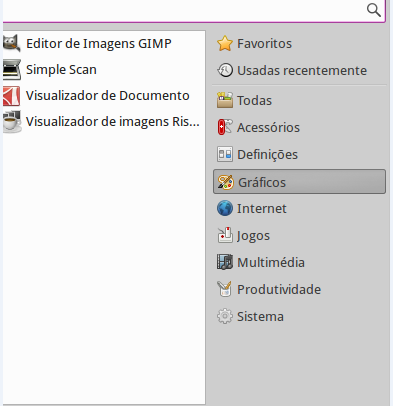Click the magnifier icon in search box
393x406 pixels.
pos(373,10)
